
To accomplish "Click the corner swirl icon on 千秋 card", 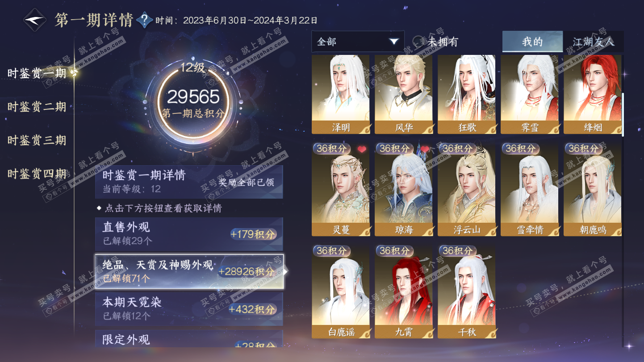I will tap(491, 333).
